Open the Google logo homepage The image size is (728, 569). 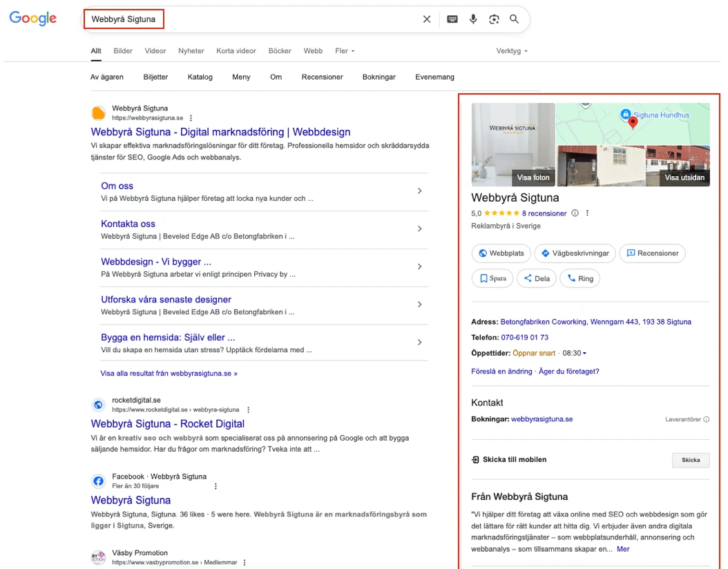tap(33, 18)
